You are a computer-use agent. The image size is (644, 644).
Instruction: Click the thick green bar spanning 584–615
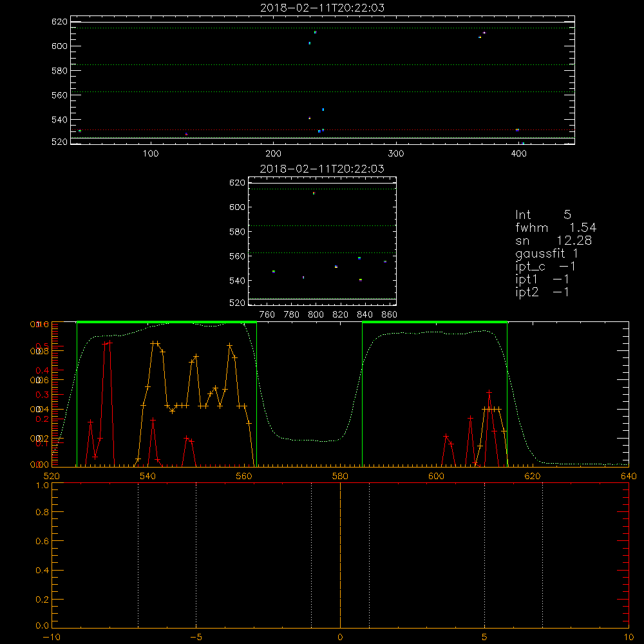(435, 322)
